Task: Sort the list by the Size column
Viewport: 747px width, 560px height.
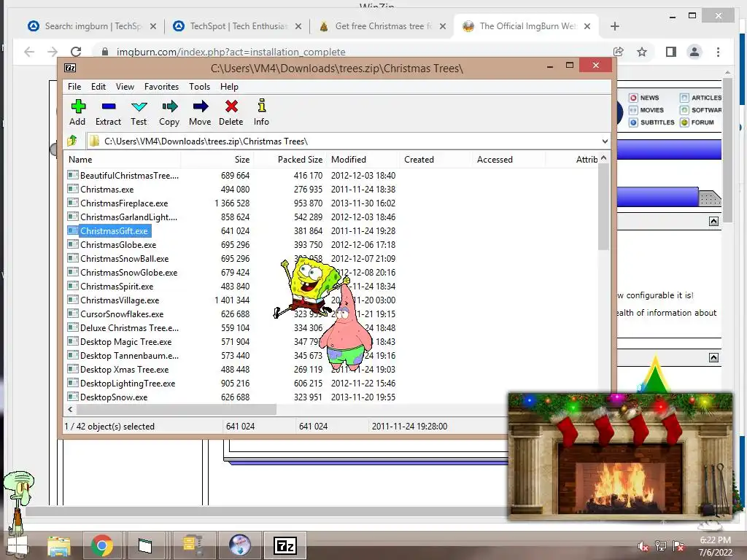Action: coord(217,160)
